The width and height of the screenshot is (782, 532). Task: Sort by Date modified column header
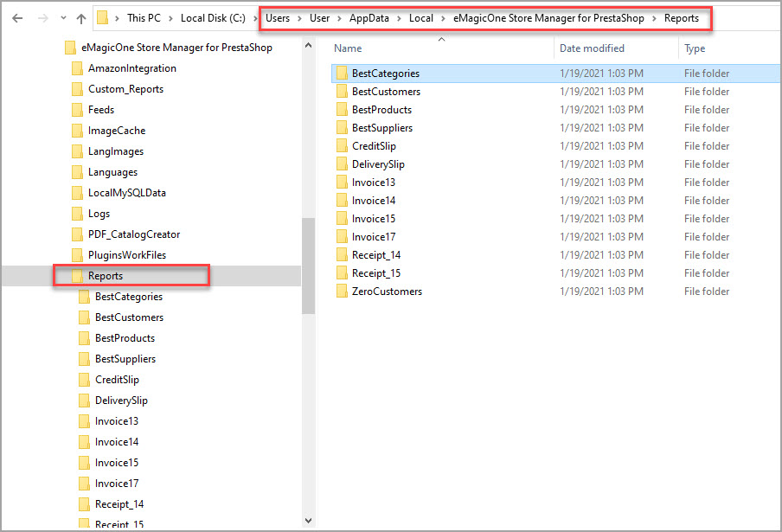592,48
